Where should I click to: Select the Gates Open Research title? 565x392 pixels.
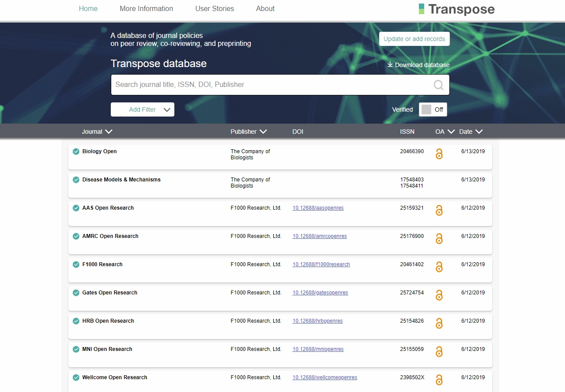click(x=109, y=293)
